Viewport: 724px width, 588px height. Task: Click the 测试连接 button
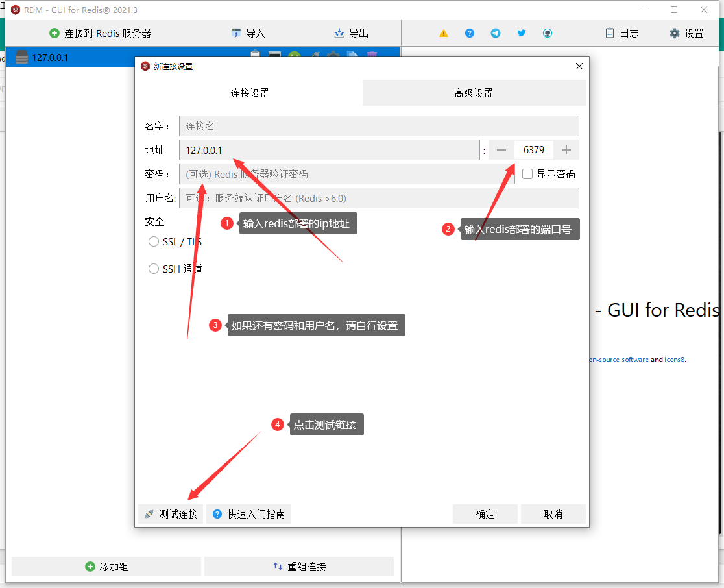171,514
